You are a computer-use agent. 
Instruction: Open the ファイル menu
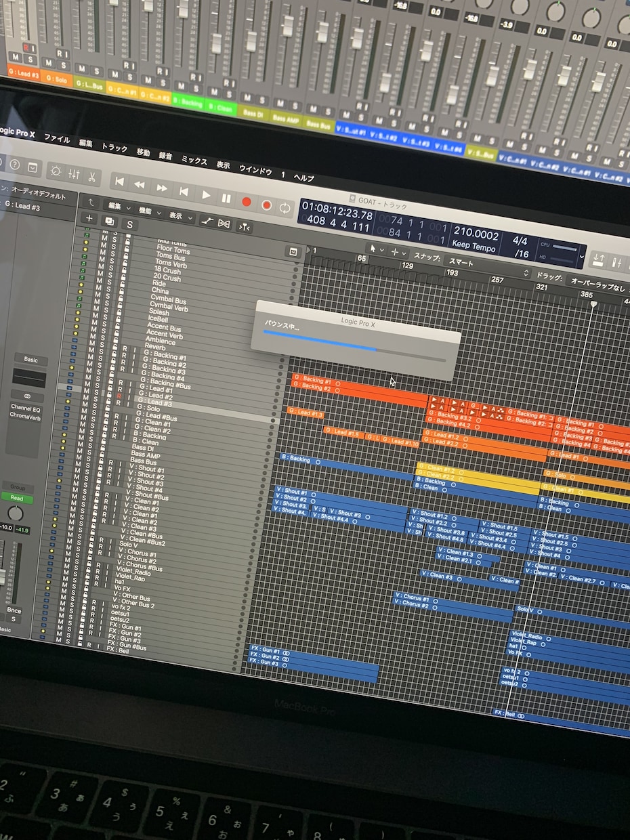(57, 139)
